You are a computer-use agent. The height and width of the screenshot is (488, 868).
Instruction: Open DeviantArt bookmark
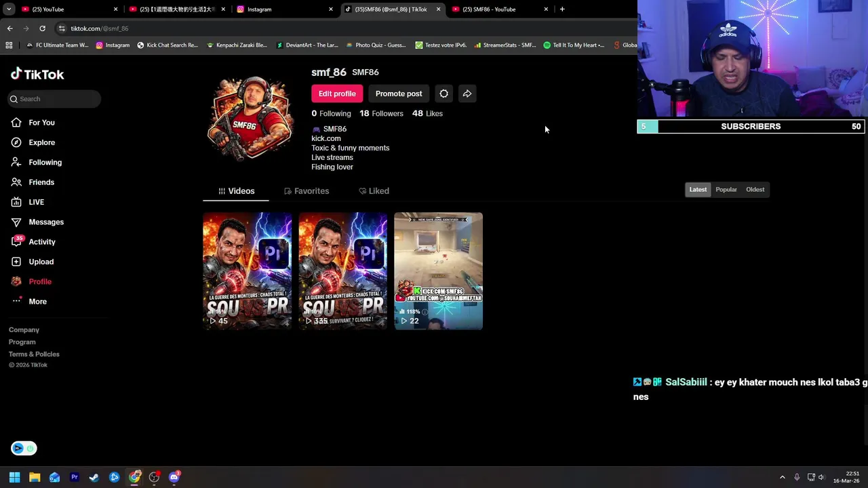[307, 45]
